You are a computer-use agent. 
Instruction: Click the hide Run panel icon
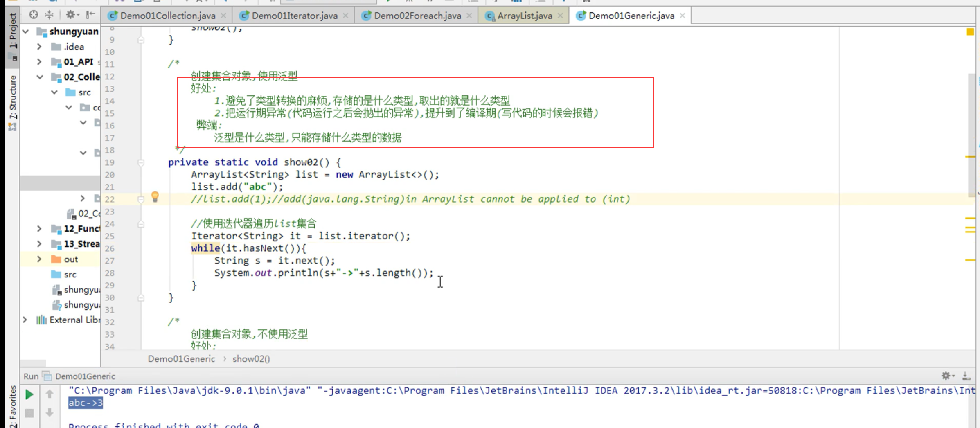pos(966,375)
